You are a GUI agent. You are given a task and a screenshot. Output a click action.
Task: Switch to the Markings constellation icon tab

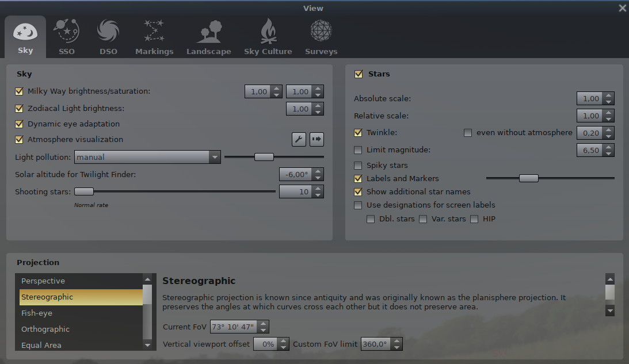[x=154, y=31]
